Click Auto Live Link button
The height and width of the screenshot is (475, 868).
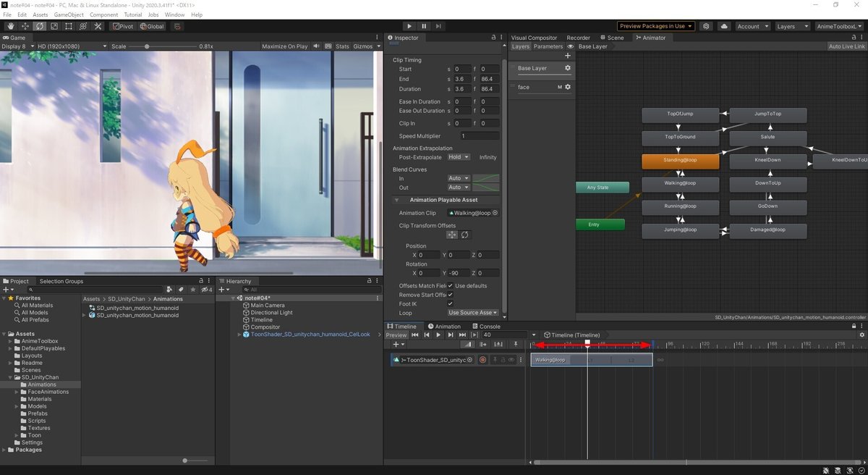(x=847, y=46)
